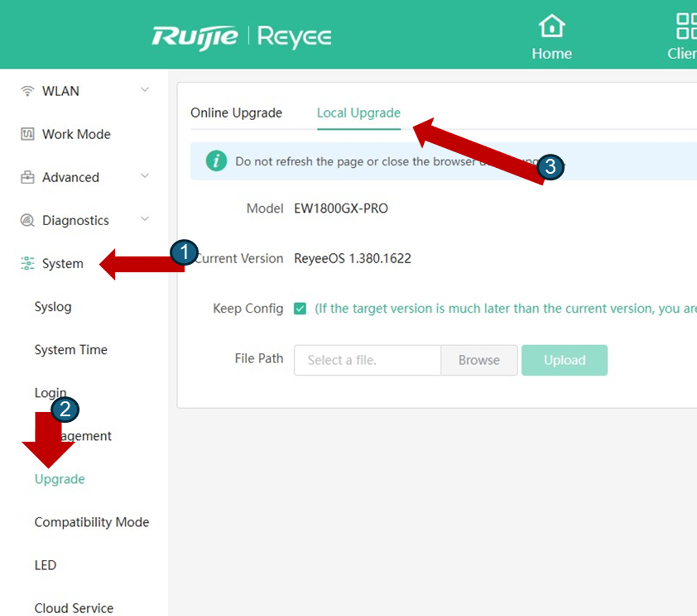Click the Diagnostics menu label
This screenshot has height=616, width=697.
click(x=75, y=220)
